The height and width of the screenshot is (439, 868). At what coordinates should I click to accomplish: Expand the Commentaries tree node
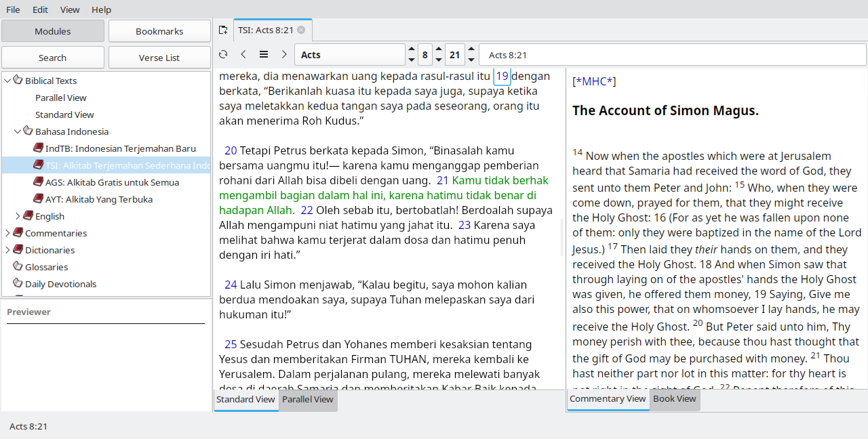[x=7, y=233]
